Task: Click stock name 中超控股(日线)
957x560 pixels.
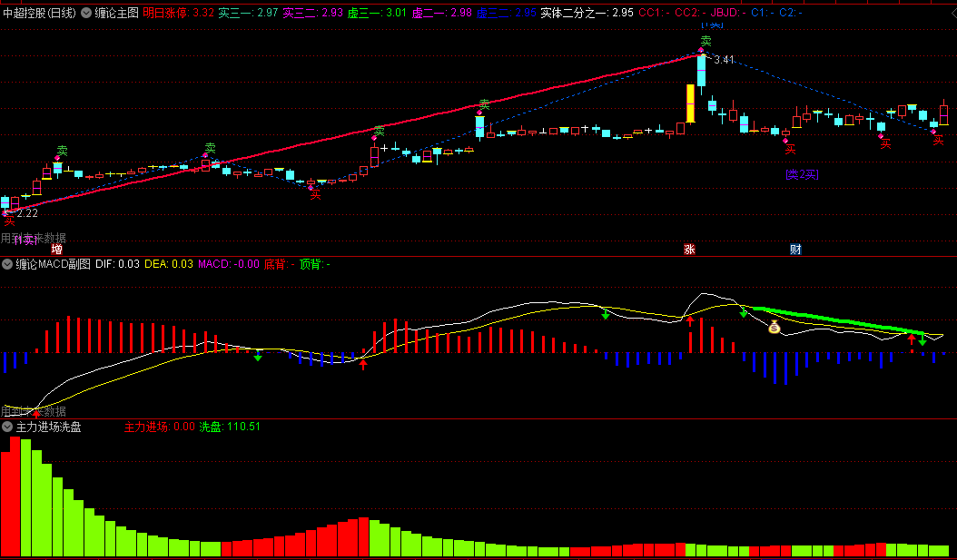Action: click(39, 13)
